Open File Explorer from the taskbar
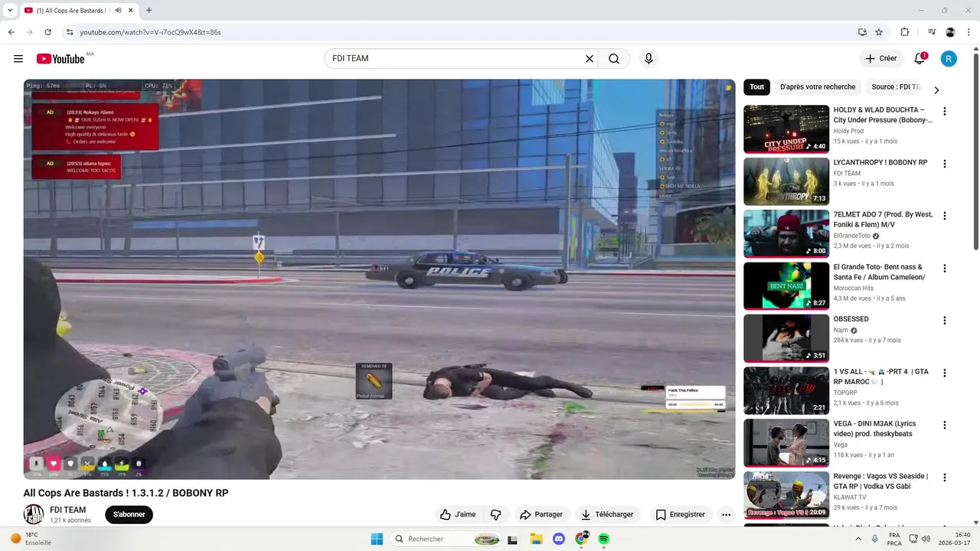This screenshot has height=551, width=980. point(536,539)
